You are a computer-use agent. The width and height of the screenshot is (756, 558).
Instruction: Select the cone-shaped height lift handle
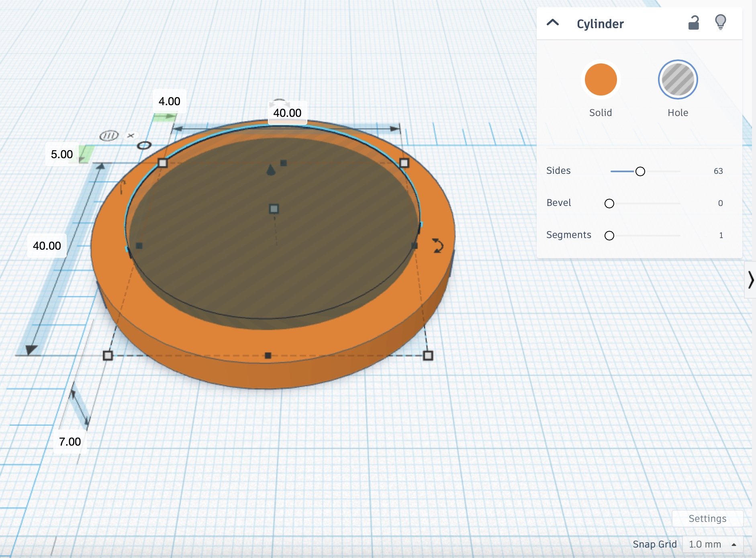point(271,170)
